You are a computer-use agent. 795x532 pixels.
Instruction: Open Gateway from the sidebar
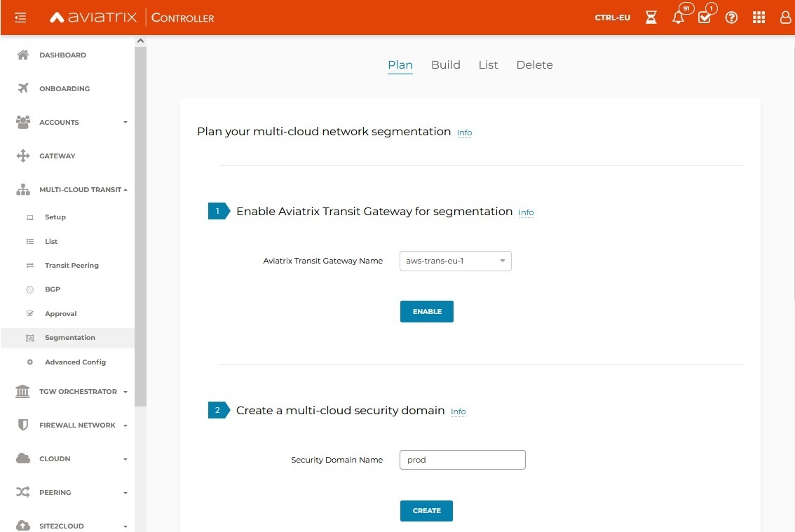point(57,156)
